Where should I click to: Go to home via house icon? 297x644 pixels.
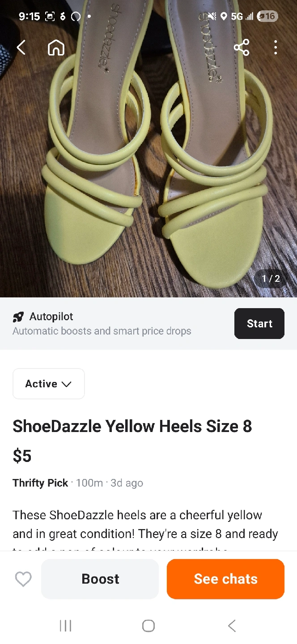tap(56, 47)
